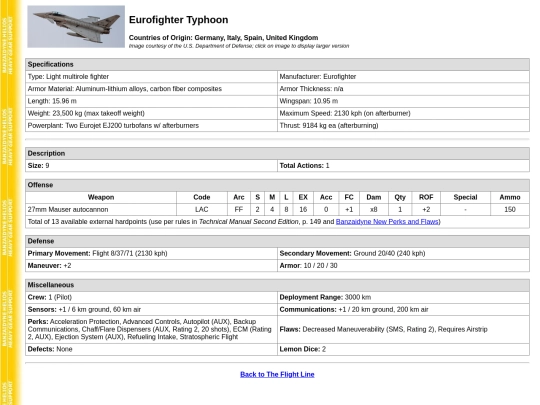Click the 13 external hardpoints note
Screen dimensions: 540x405
[277, 222]
